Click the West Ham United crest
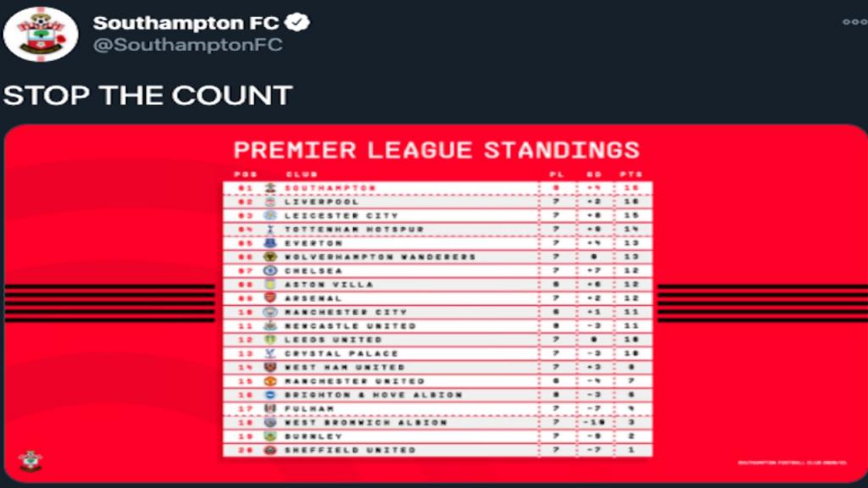 [x=270, y=367]
